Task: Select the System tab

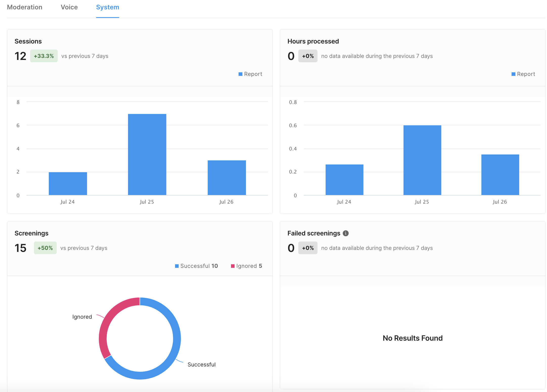Action: (x=108, y=7)
